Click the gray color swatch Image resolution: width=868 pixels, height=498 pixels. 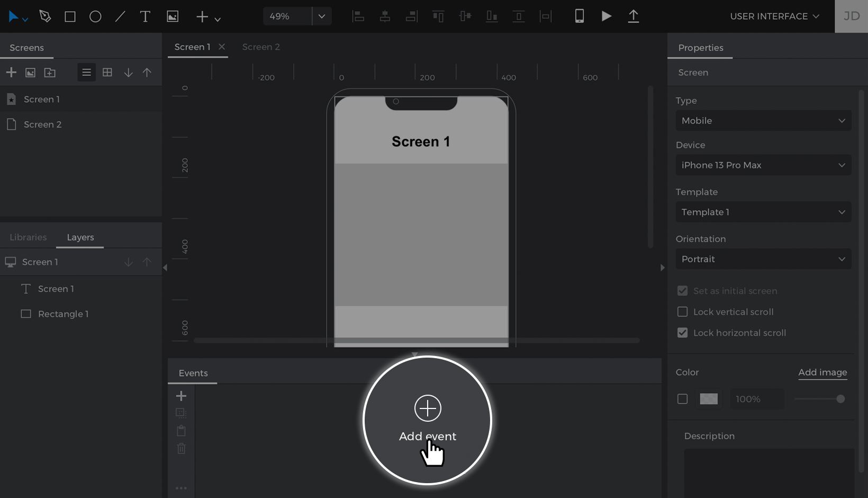(x=709, y=399)
